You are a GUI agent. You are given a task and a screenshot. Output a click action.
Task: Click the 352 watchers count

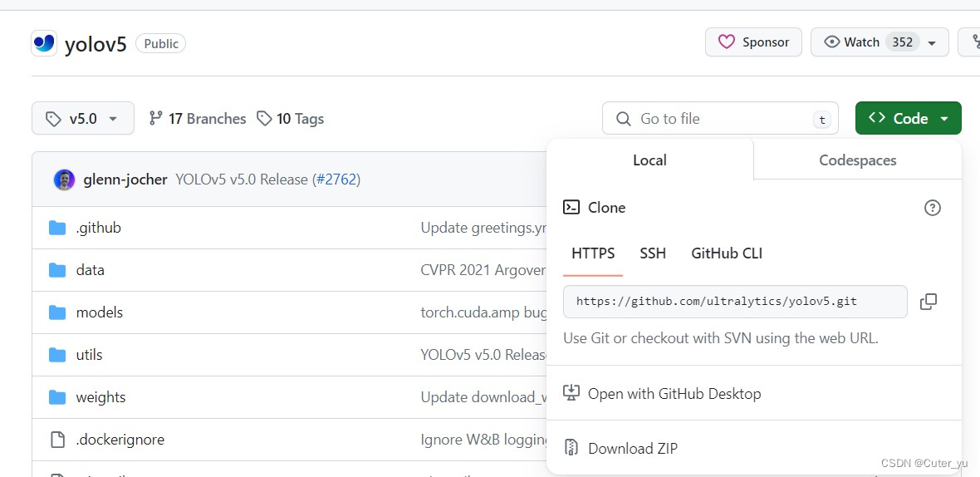click(903, 42)
